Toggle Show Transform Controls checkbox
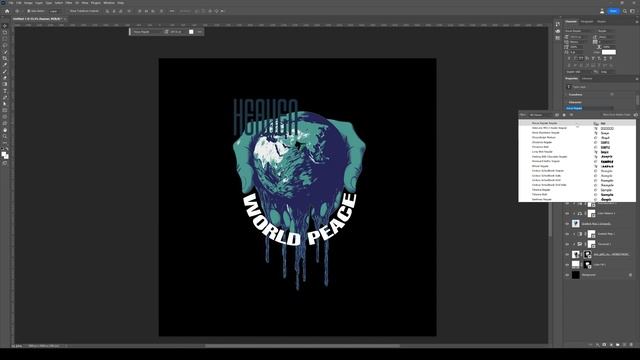Screen dimensions: 640x360 coord(68,11)
